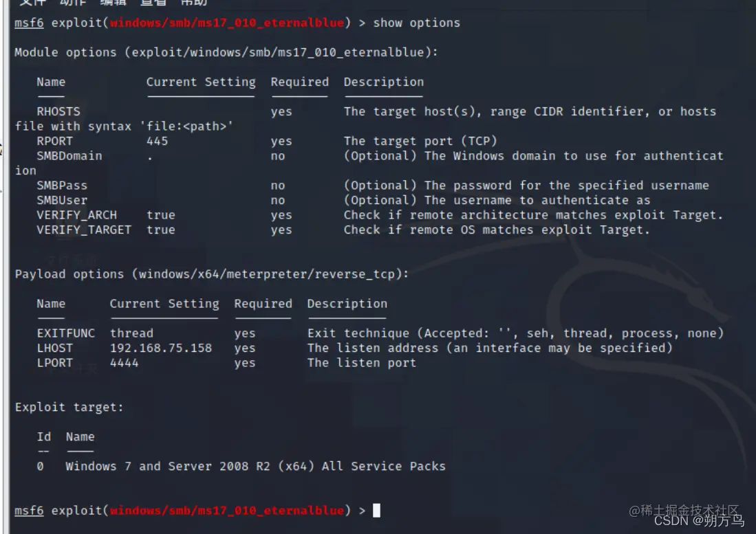The width and height of the screenshot is (756, 534).
Task: Click 'The target port (TCP)' description
Action: coord(420,141)
